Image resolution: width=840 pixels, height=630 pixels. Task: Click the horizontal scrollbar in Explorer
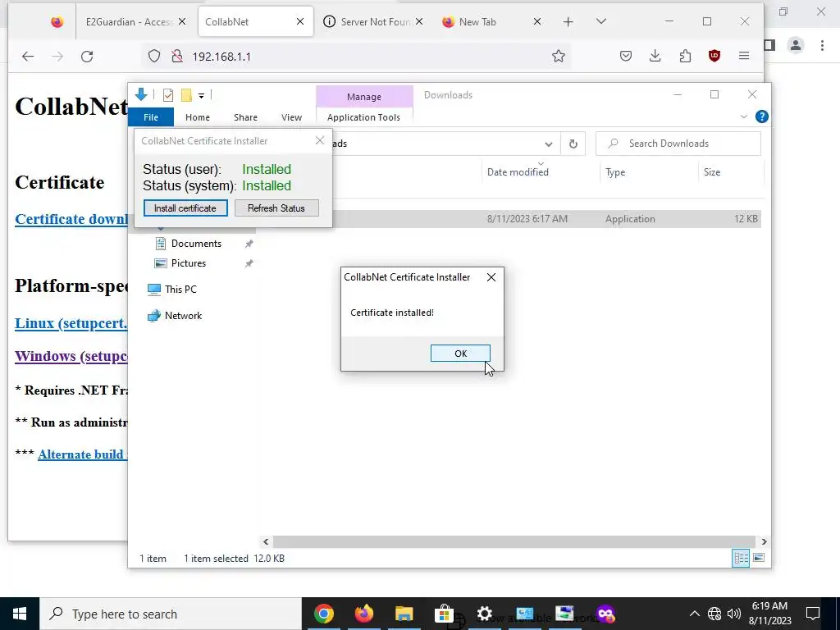pos(514,541)
